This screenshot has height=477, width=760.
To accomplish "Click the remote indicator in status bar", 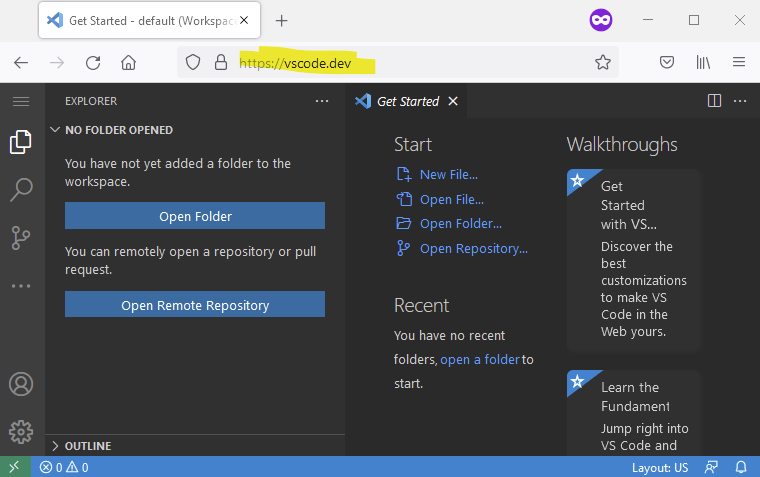I will coord(15,467).
